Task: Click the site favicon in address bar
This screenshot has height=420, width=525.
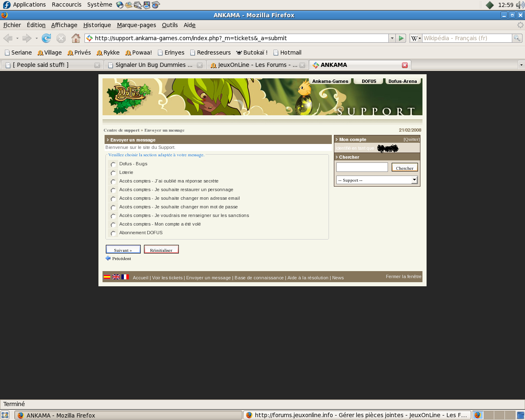Action: pos(89,38)
